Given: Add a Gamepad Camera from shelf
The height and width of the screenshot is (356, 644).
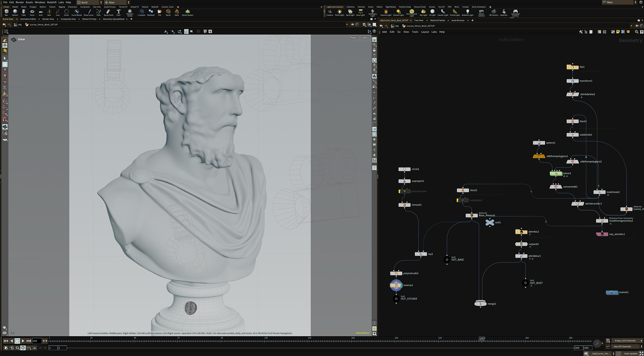Looking at the screenshot, I should [x=515, y=13].
